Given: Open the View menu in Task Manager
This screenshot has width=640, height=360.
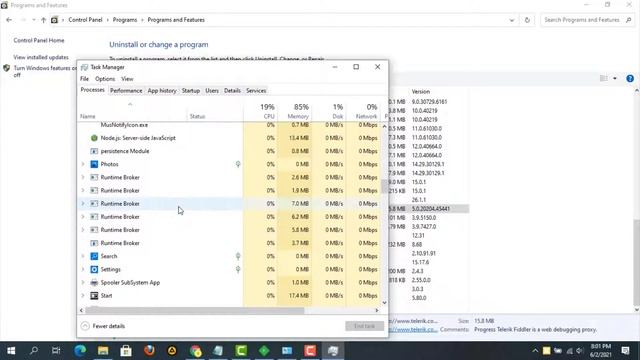Looking at the screenshot, I should click(127, 79).
